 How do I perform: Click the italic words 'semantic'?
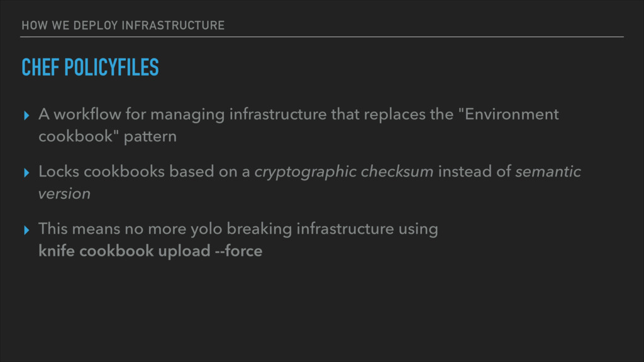click(x=548, y=172)
